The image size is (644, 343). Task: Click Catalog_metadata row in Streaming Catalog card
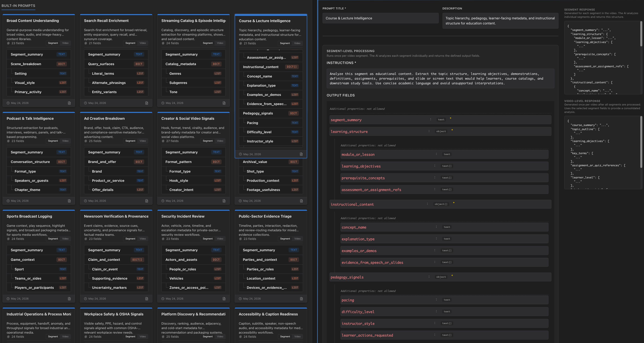[x=193, y=64]
